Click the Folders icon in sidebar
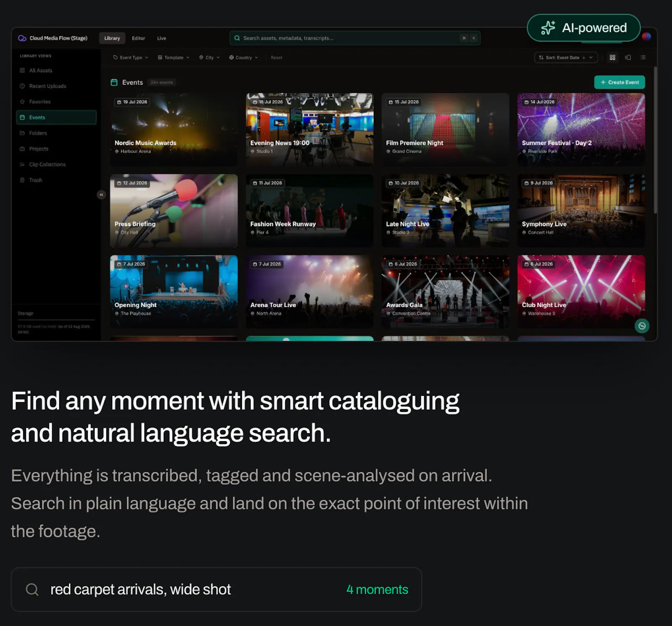 [x=22, y=133]
